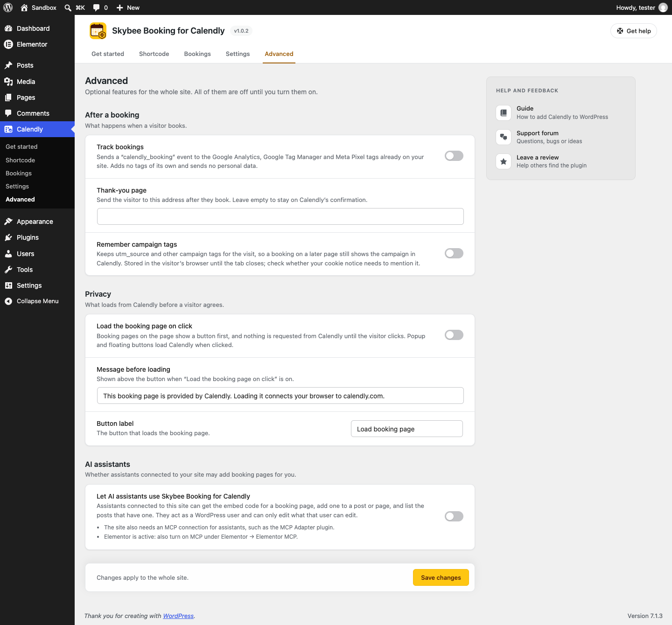Open Get started submenu under Calendly

coord(37,146)
